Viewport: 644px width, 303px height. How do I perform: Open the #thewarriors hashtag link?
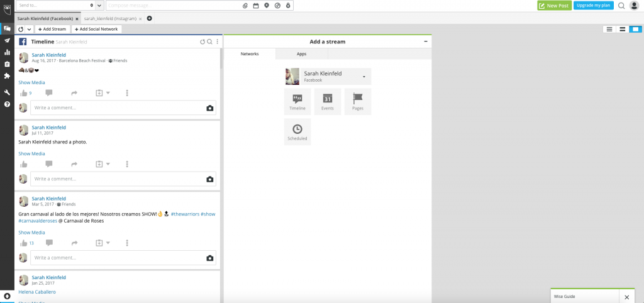[x=185, y=214]
